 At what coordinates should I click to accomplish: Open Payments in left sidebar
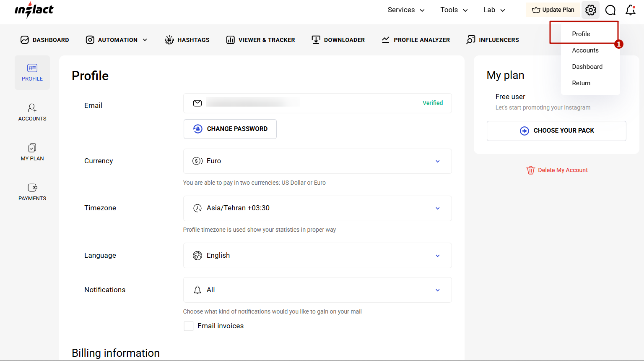click(32, 192)
